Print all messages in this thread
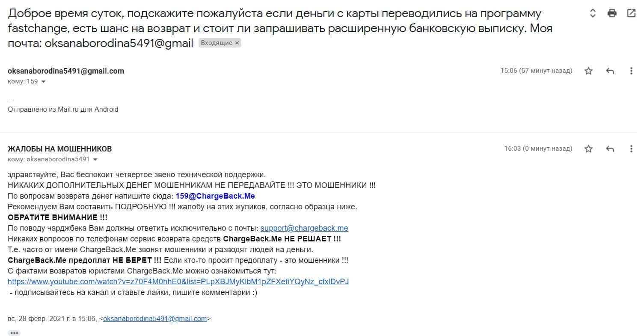The width and height of the screenshot is (644, 336). click(x=612, y=13)
